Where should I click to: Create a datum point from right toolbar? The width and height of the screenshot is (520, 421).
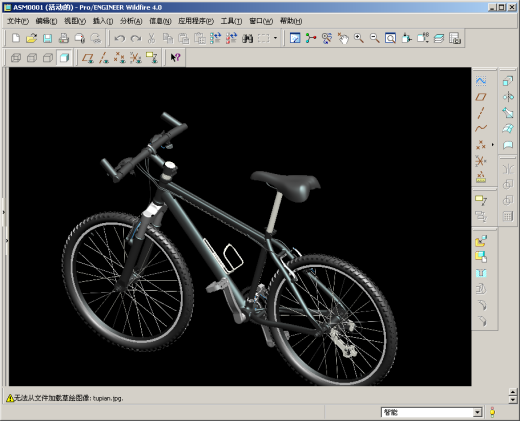pos(481,144)
